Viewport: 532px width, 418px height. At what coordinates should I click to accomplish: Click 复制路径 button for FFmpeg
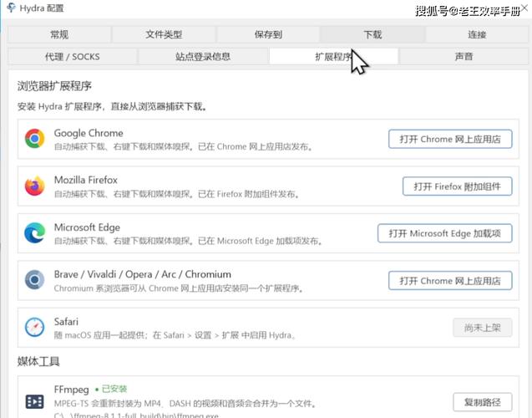483,402
